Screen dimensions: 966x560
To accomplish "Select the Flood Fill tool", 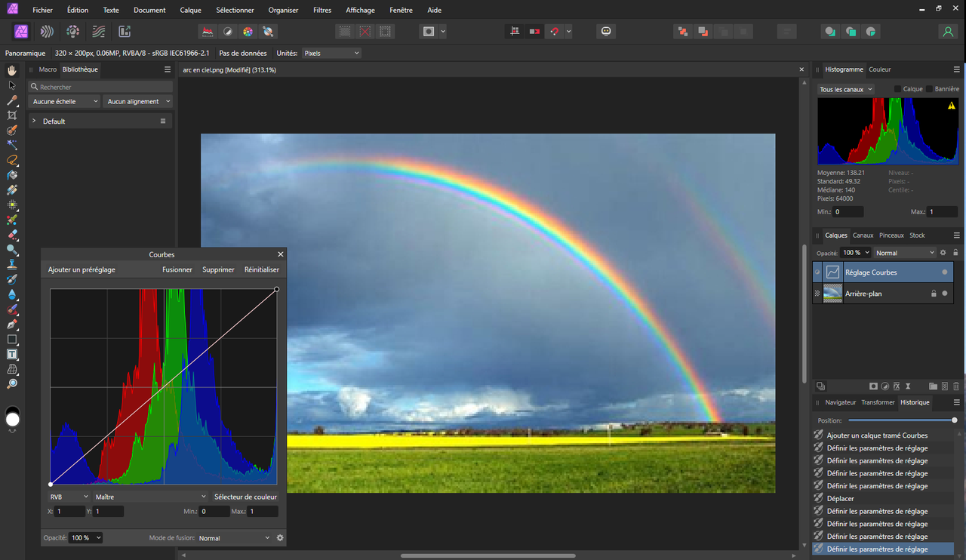I will coord(12,175).
